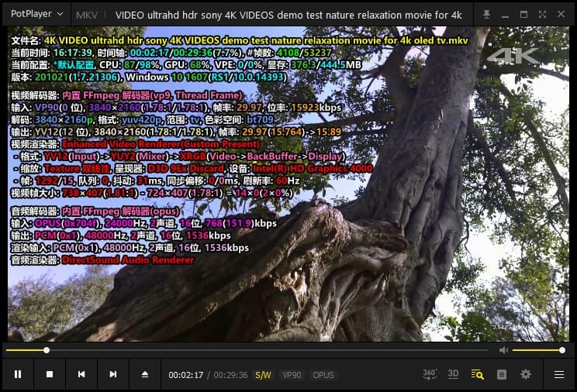Pin the window always on top
Screen dimensions: 577x392
coord(486,14)
